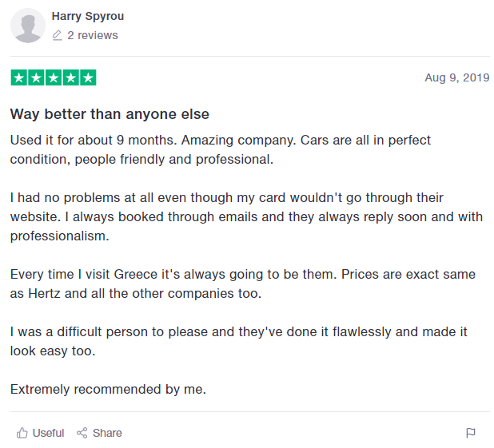Click the fourth green rating star

[x=71, y=77]
